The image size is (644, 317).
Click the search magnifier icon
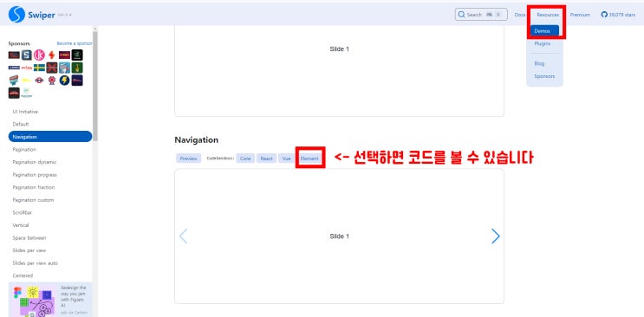[x=461, y=15]
